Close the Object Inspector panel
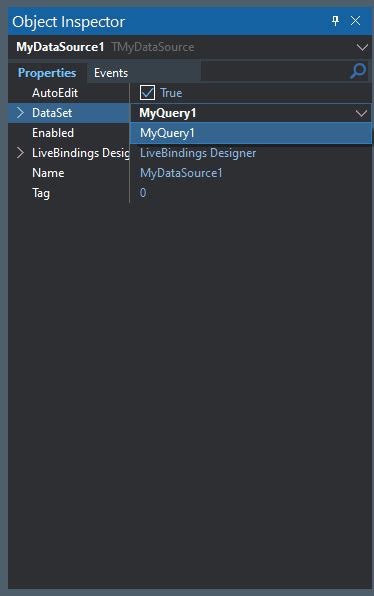 [x=355, y=21]
